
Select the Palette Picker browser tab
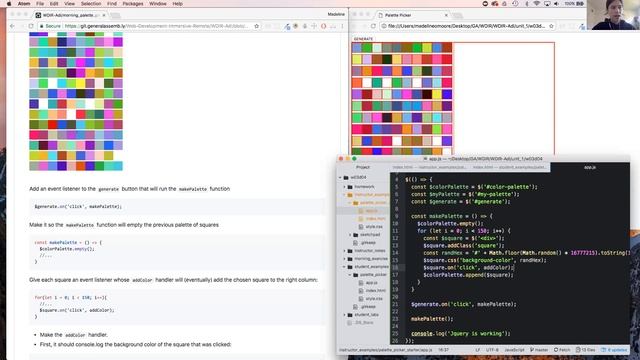click(x=412, y=15)
